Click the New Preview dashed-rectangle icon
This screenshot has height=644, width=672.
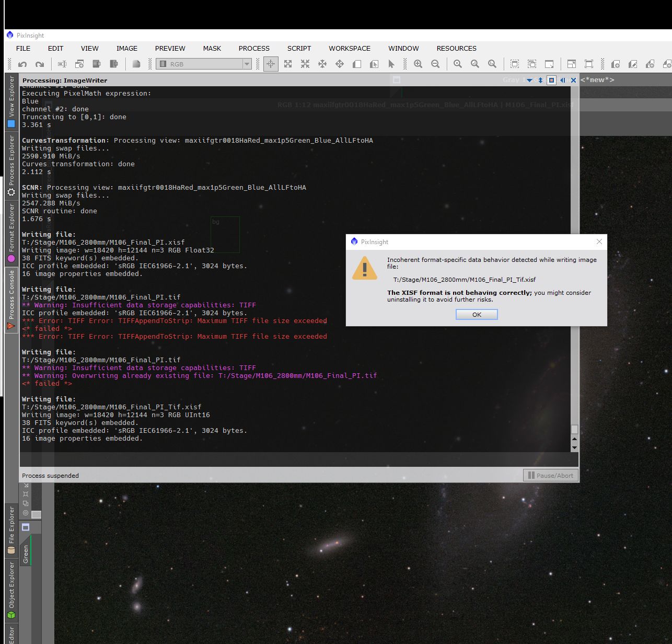[515, 64]
